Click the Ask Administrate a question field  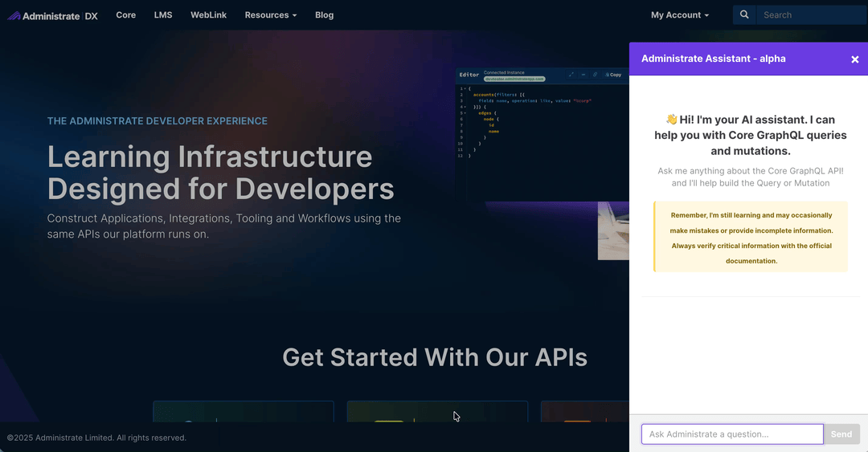click(732, 434)
